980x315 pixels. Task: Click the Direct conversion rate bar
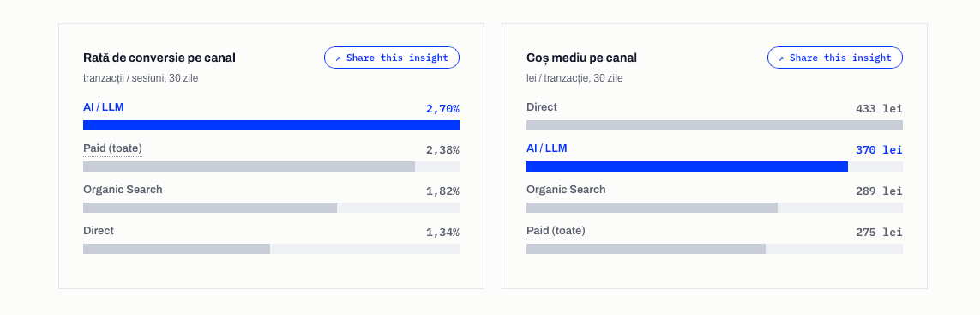point(271,249)
